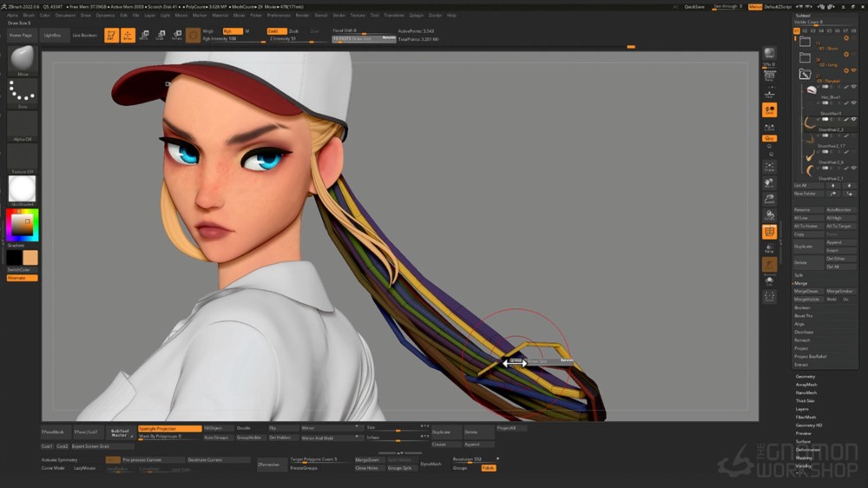Toggle Perspective view icon

point(769,76)
